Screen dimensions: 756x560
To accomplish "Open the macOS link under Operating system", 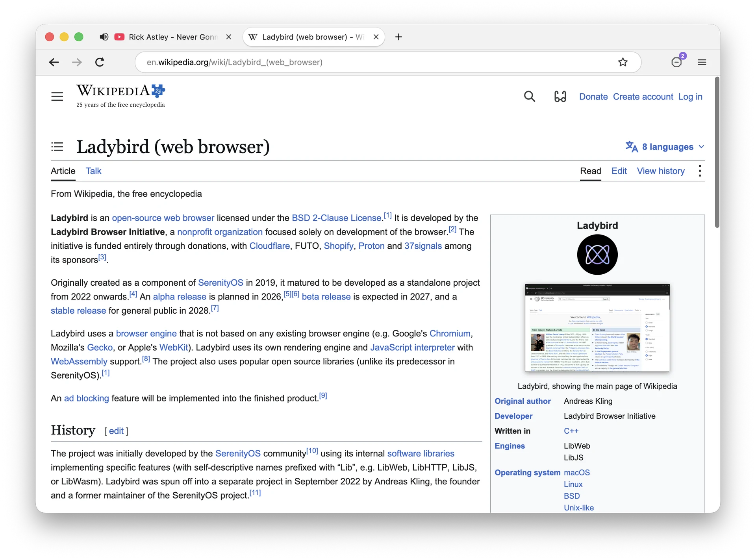I will click(x=577, y=473).
